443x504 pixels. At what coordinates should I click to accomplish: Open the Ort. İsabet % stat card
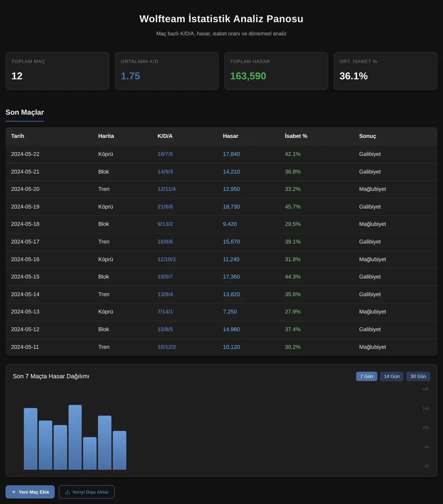[x=385, y=71]
